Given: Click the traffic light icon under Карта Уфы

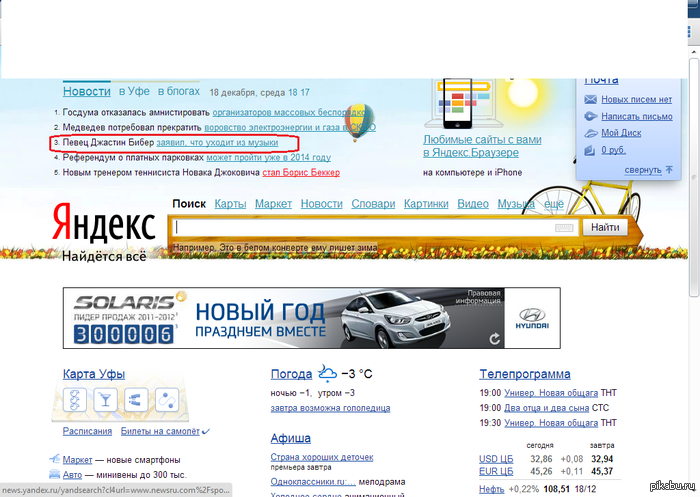Looking at the screenshot, I should point(73,402).
